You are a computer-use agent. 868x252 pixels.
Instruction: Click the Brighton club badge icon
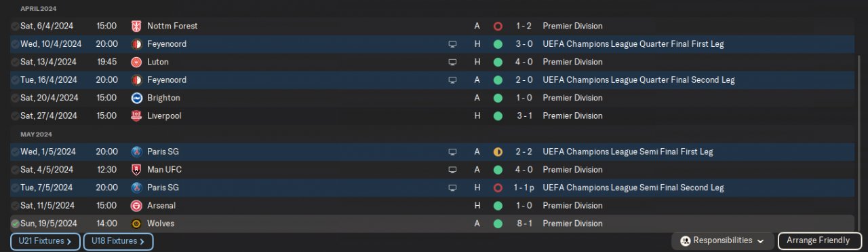[x=136, y=98]
